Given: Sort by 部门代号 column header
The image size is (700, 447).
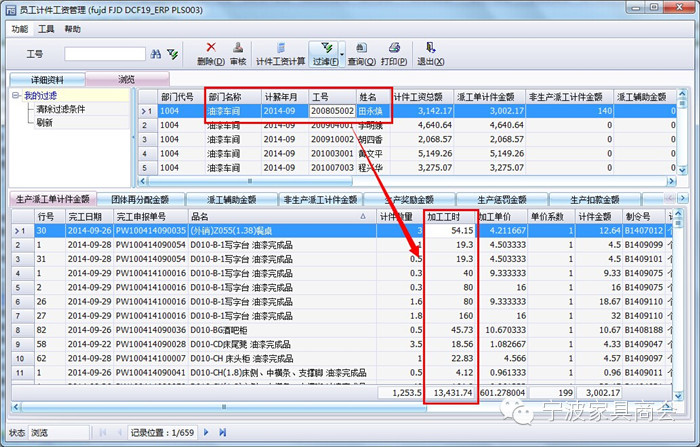Looking at the screenshot, I should (x=181, y=97).
